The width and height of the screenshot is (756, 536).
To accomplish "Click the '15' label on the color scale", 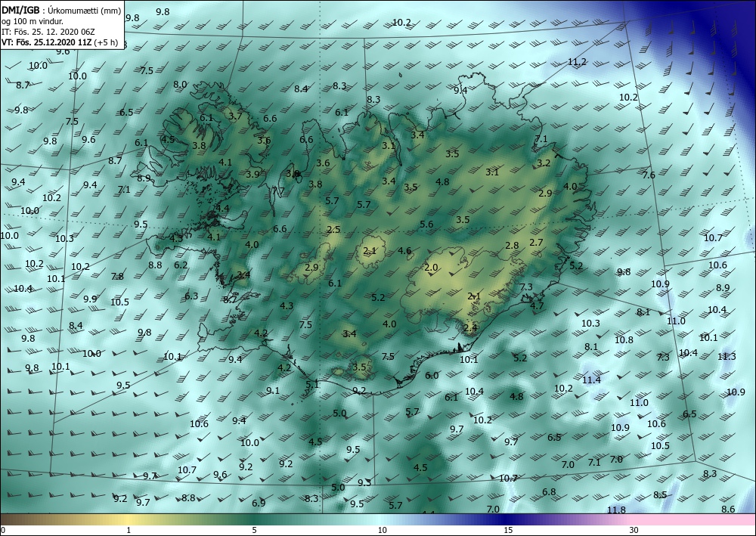I will tap(508, 530).
